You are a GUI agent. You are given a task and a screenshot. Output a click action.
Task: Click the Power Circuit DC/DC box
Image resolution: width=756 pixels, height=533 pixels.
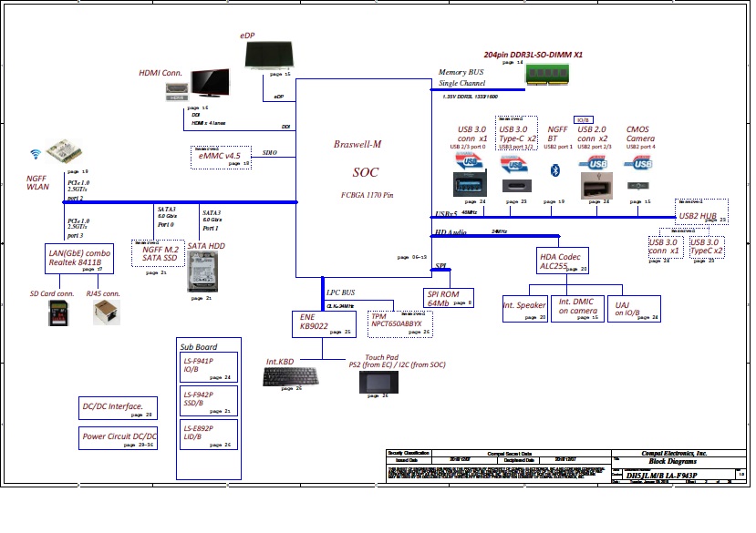[x=120, y=437]
